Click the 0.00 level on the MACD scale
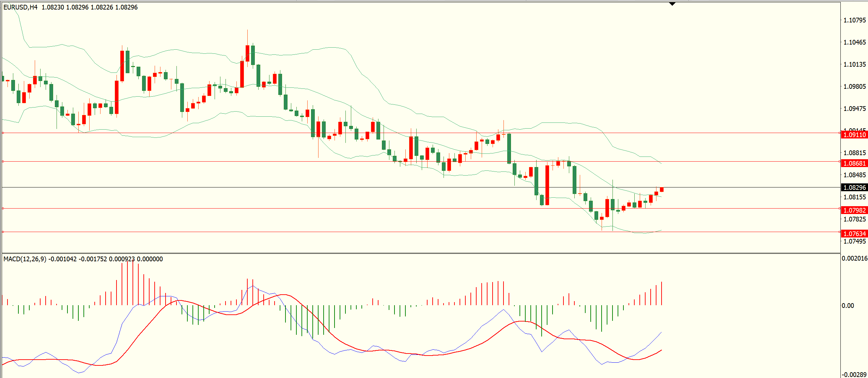The image size is (868, 378). [848, 306]
